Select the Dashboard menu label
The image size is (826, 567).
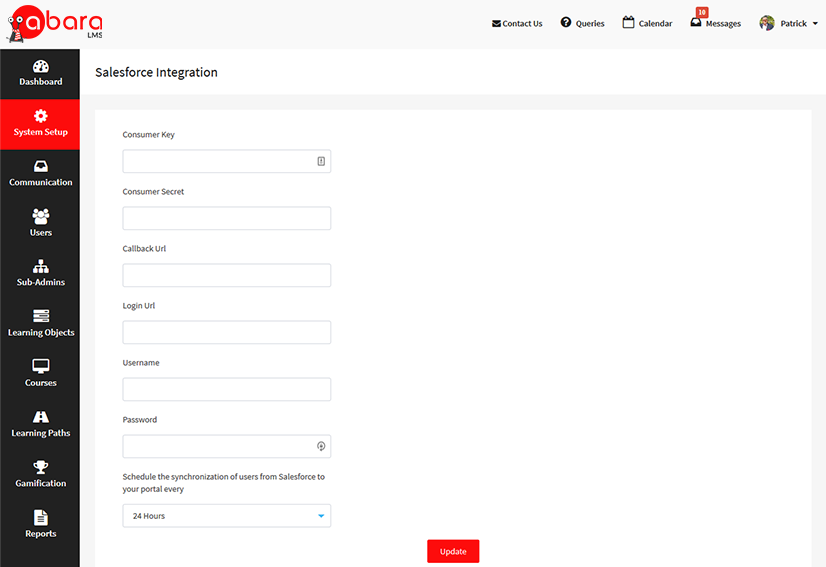(x=41, y=82)
